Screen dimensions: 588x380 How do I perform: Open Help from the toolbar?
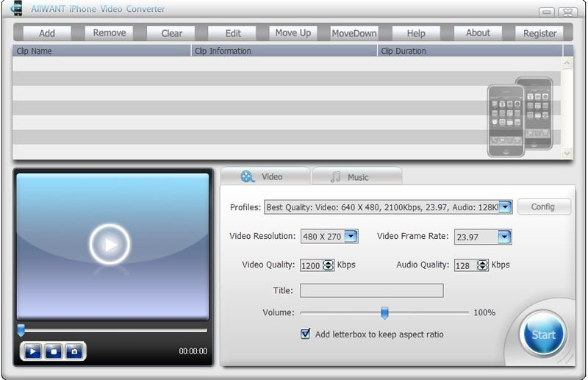click(416, 33)
